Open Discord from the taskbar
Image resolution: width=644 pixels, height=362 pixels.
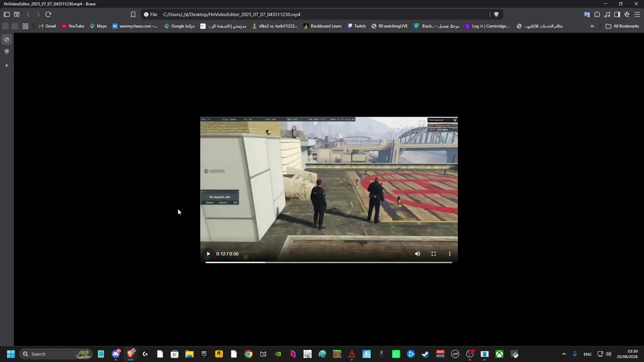[x=116, y=354]
